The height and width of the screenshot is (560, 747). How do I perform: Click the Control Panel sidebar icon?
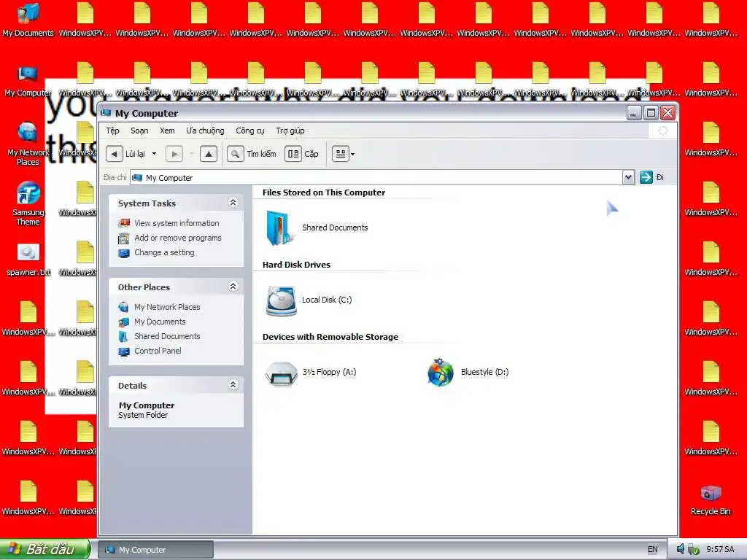tap(124, 351)
